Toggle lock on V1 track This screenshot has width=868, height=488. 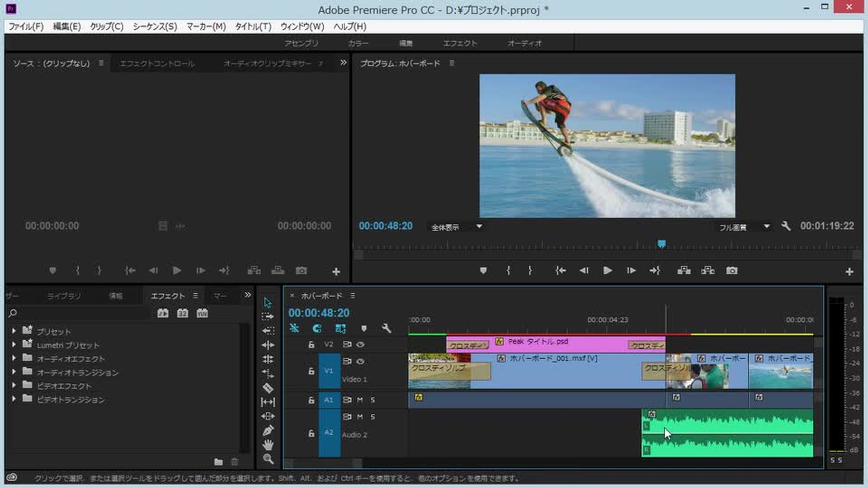coord(311,371)
